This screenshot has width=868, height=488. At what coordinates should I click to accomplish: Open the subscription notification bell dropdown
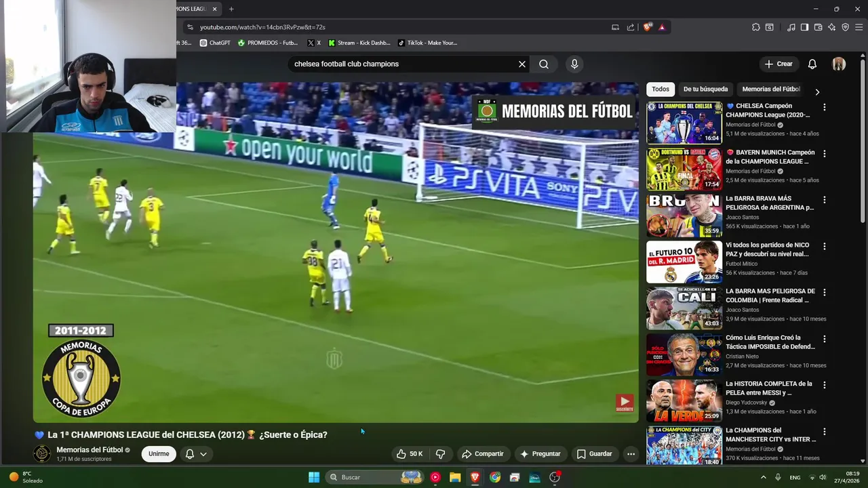click(196, 454)
